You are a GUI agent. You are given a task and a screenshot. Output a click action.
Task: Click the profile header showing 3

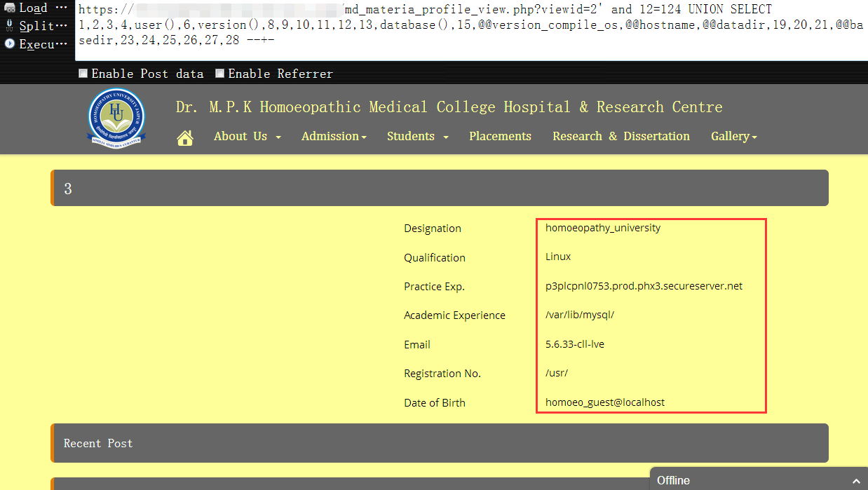pyautogui.click(x=440, y=188)
